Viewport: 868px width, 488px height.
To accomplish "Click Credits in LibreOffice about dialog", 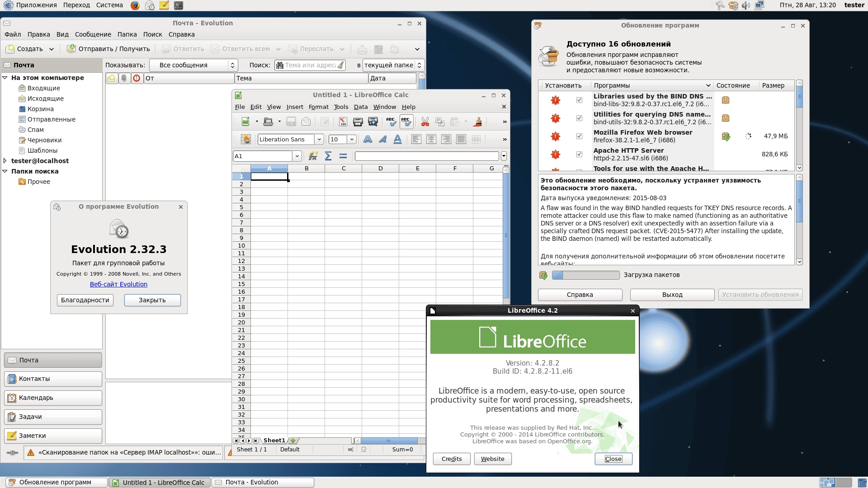I will click(x=452, y=459).
